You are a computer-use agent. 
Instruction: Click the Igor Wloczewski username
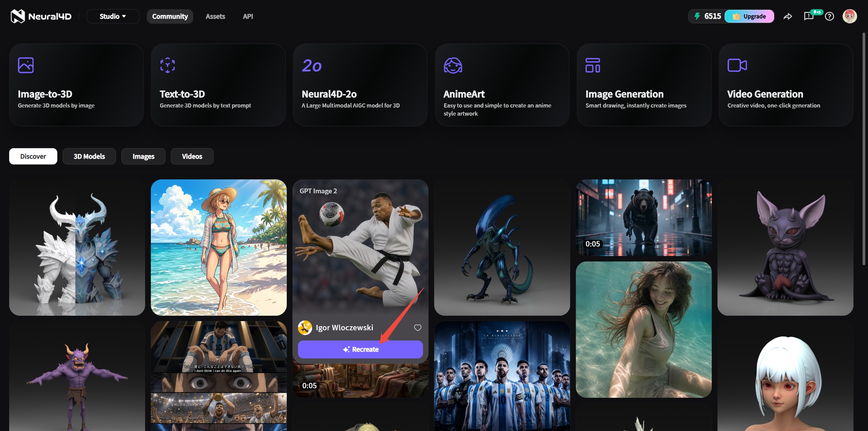(x=344, y=328)
